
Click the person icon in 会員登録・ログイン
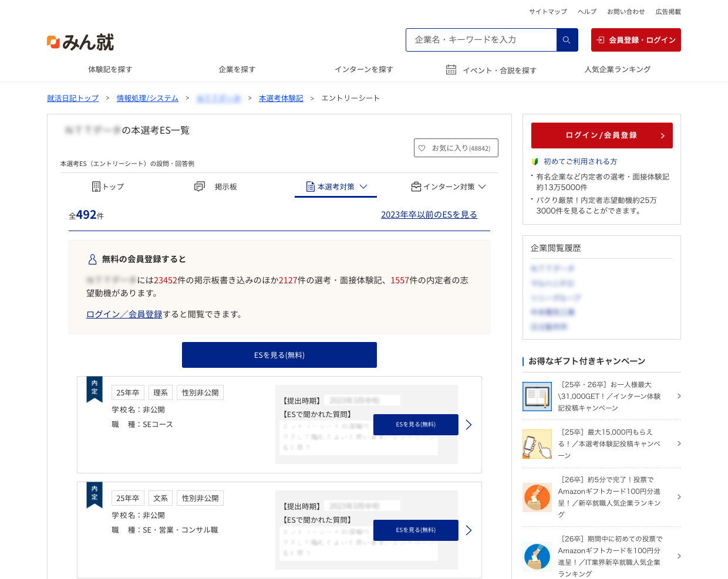click(x=600, y=40)
